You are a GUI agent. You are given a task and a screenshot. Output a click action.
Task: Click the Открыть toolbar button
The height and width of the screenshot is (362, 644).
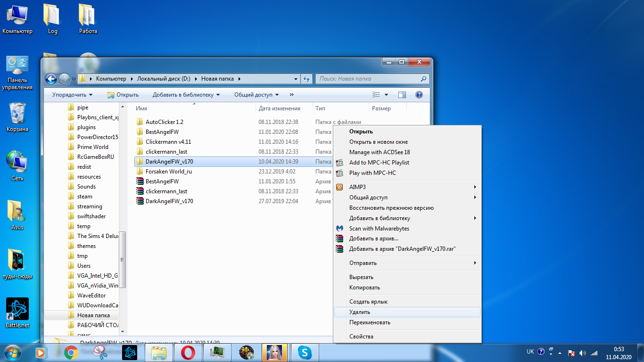click(123, 95)
